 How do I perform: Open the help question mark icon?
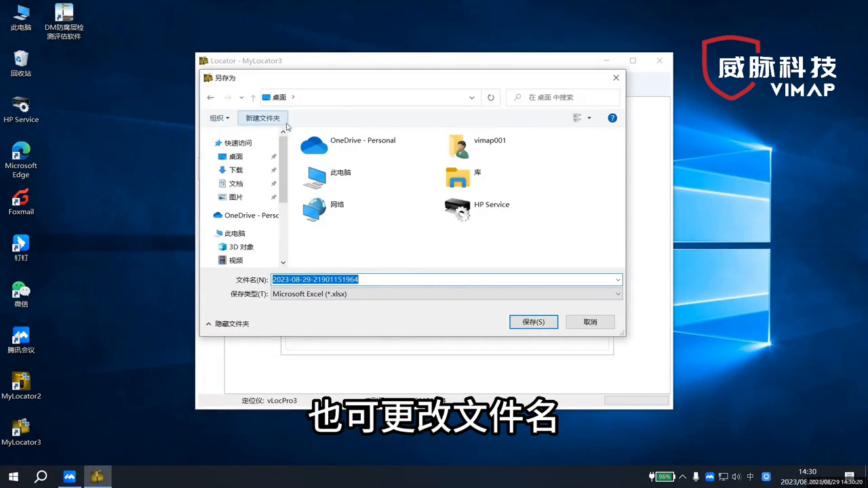tap(612, 118)
